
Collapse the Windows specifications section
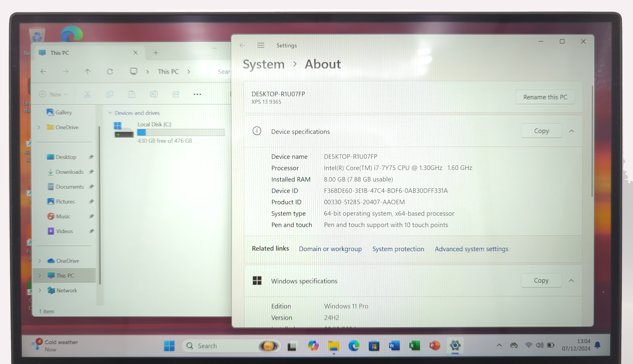pyautogui.click(x=571, y=280)
